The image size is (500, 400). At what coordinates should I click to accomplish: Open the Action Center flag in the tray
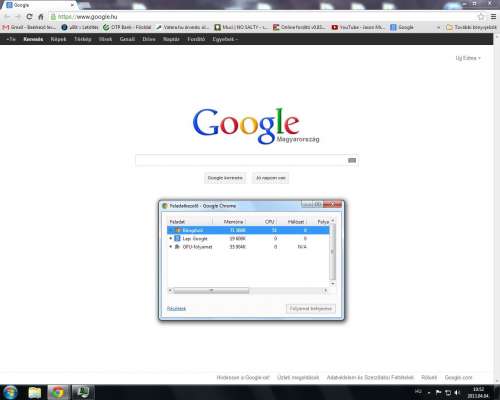(439, 392)
